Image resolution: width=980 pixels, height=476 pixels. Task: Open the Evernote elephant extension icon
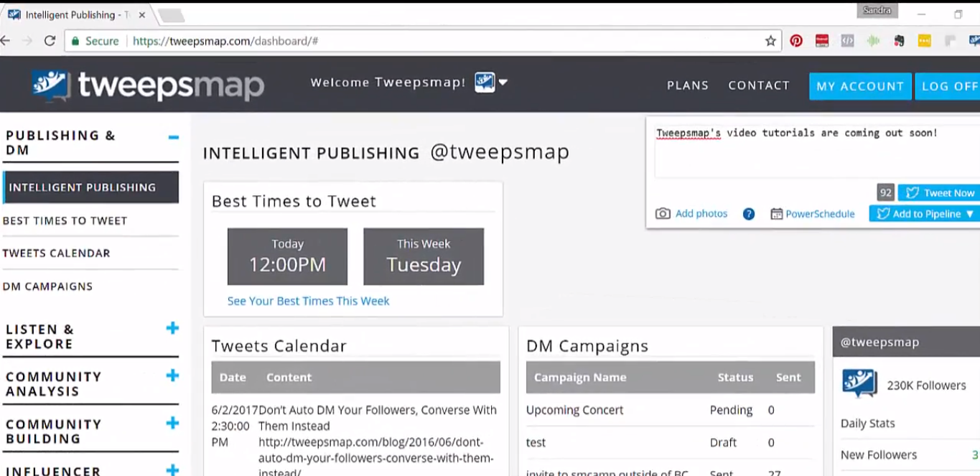(x=899, y=41)
